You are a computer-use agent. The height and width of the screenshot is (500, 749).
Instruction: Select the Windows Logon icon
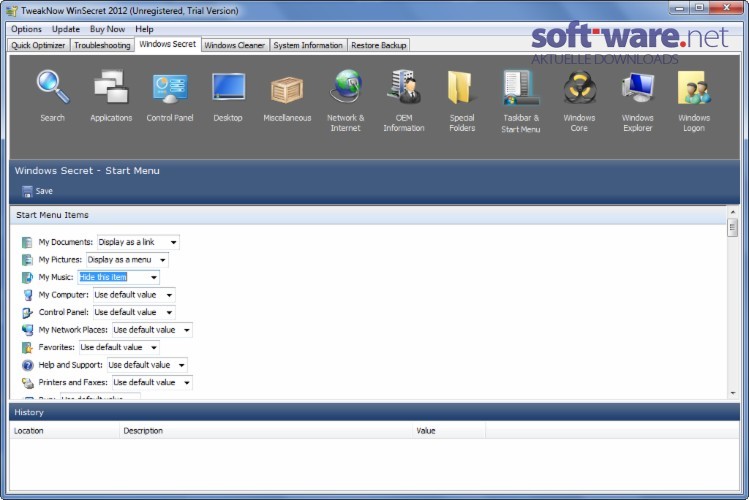click(694, 87)
